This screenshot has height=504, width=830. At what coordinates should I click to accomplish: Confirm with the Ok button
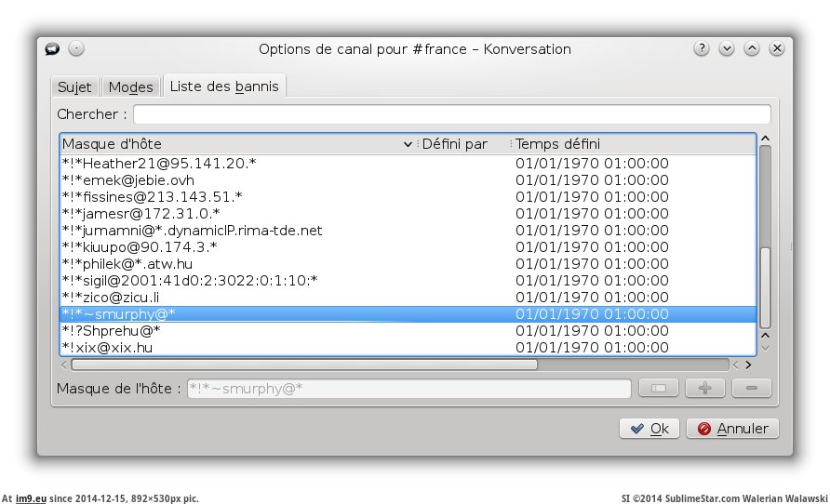pos(649,428)
